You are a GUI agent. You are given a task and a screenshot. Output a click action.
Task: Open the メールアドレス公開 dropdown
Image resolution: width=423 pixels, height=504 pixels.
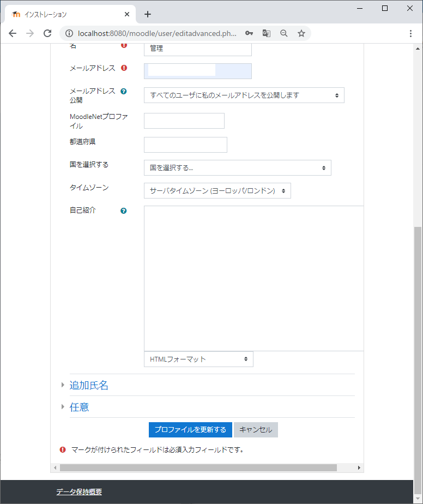(x=244, y=95)
